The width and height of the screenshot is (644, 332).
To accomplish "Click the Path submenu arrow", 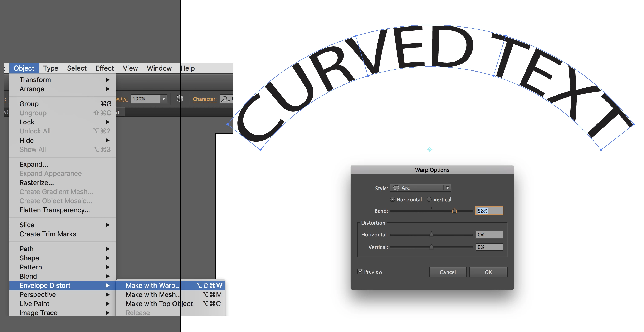I will click(x=107, y=249).
